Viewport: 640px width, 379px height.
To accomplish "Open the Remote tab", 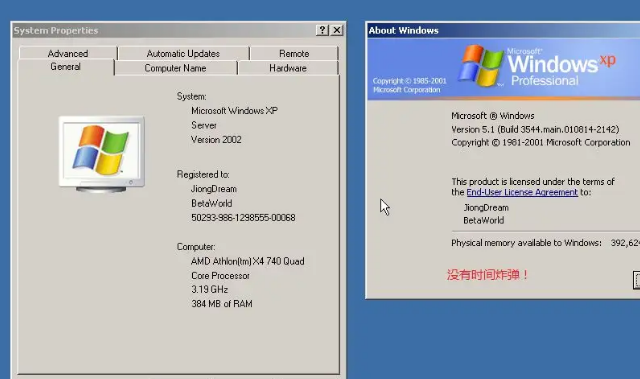I will [294, 53].
